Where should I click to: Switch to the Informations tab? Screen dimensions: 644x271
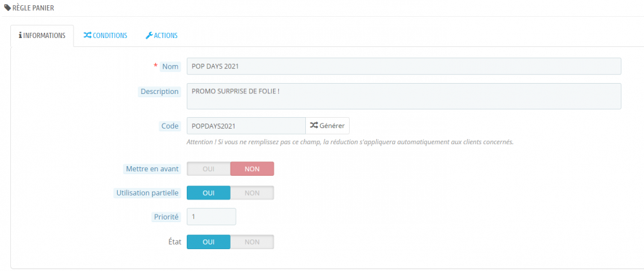click(x=42, y=35)
